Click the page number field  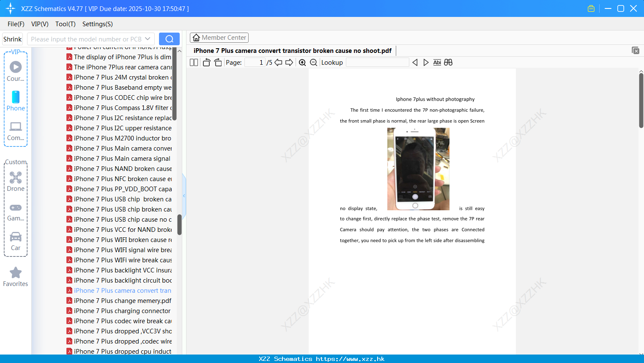tap(255, 63)
